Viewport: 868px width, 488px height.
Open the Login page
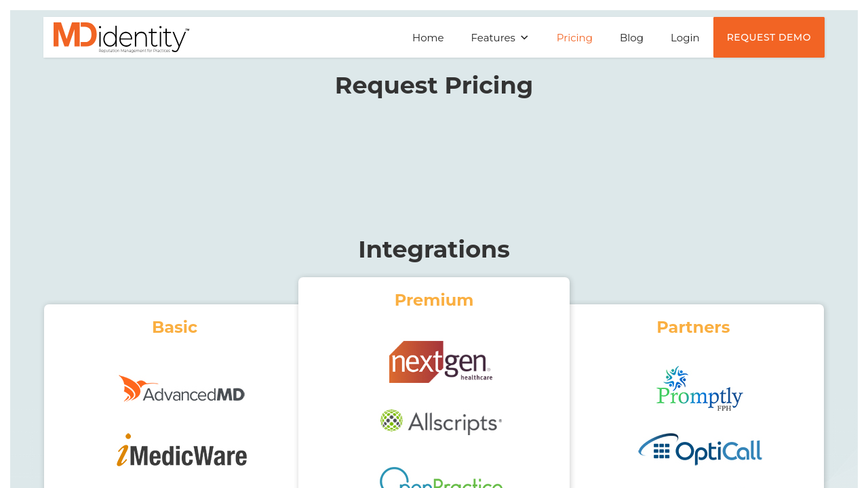point(685,38)
